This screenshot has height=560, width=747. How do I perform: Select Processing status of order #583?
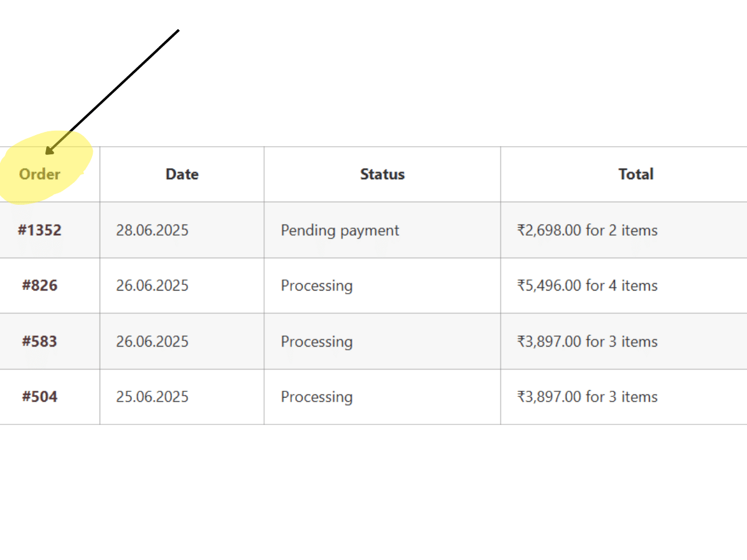pyautogui.click(x=317, y=342)
